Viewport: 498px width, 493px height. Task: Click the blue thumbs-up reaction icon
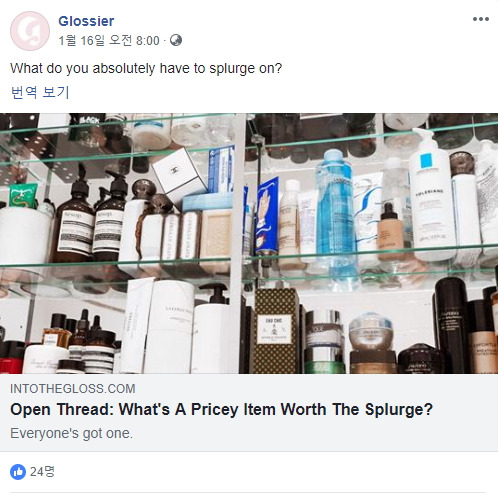point(18,472)
